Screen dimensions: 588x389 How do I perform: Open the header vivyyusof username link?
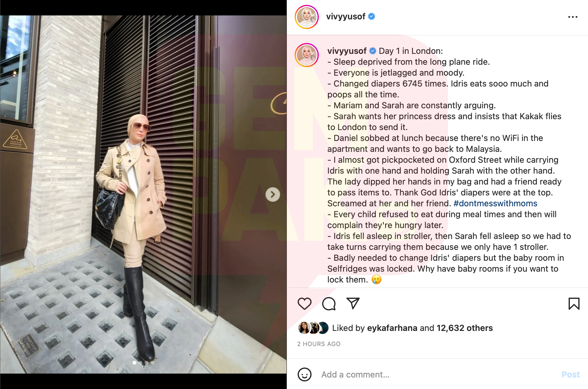345,16
